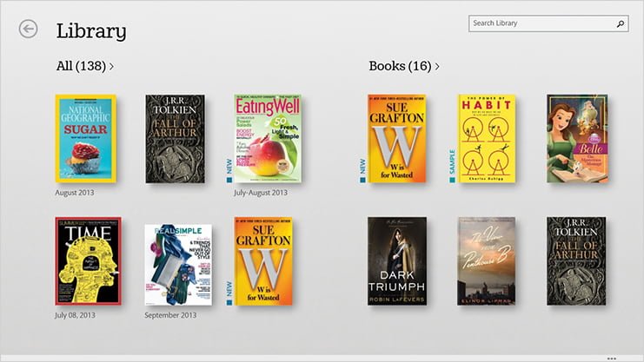Open the Dark Triumph book cover
Viewport: 644px width, 362px height.
[397, 260]
